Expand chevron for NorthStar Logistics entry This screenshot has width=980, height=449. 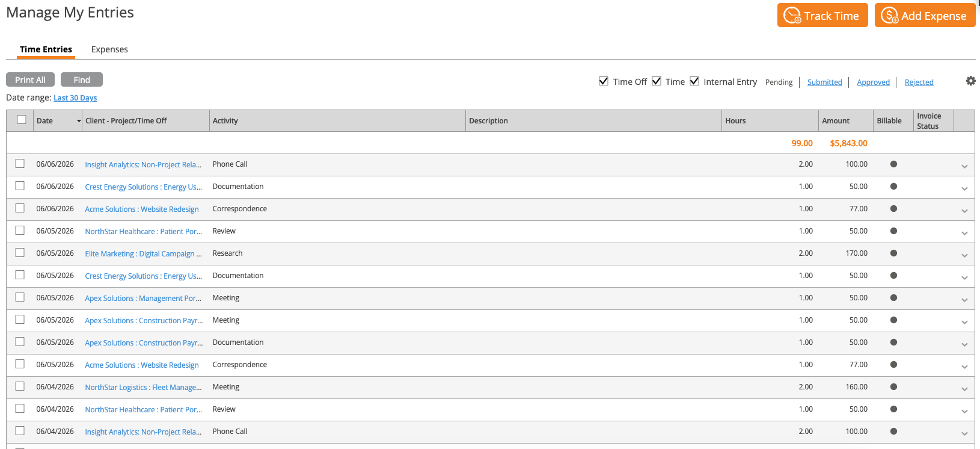[x=964, y=389]
